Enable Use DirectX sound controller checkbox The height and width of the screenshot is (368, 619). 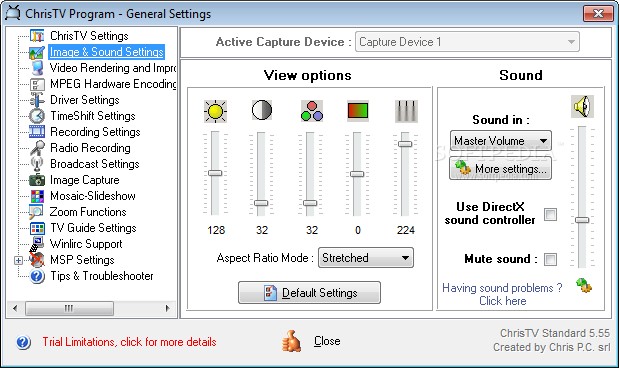point(550,215)
